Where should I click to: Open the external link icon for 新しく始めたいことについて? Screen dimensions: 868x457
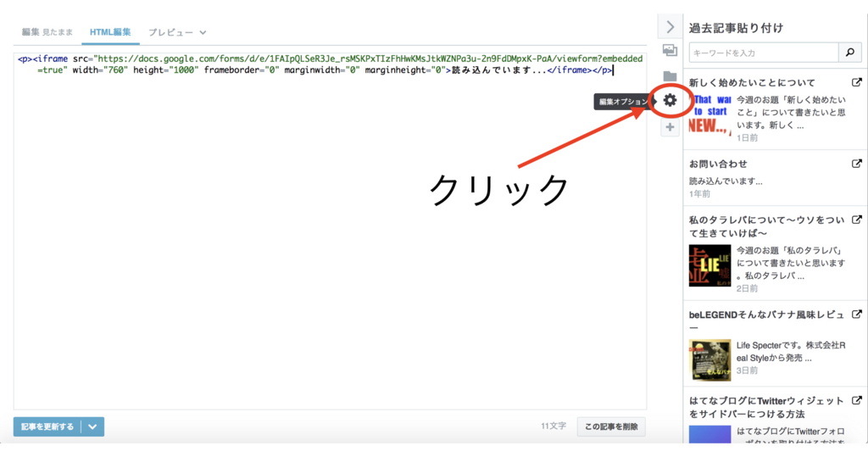point(856,82)
